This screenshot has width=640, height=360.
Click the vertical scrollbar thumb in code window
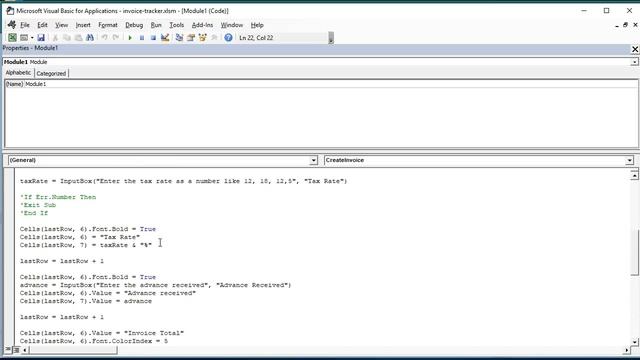pyautogui.click(x=634, y=253)
